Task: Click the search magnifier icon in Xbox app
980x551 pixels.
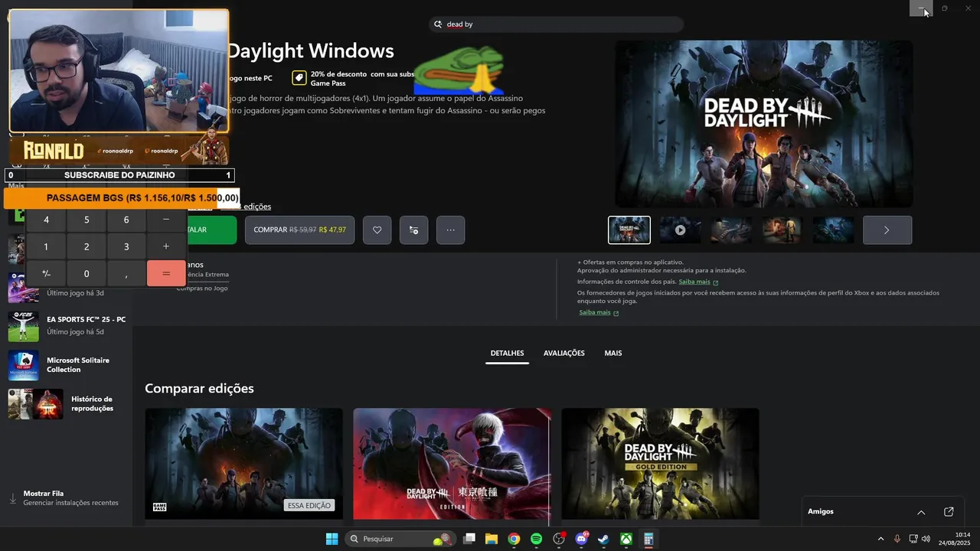Action: click(x=438, y=24)
